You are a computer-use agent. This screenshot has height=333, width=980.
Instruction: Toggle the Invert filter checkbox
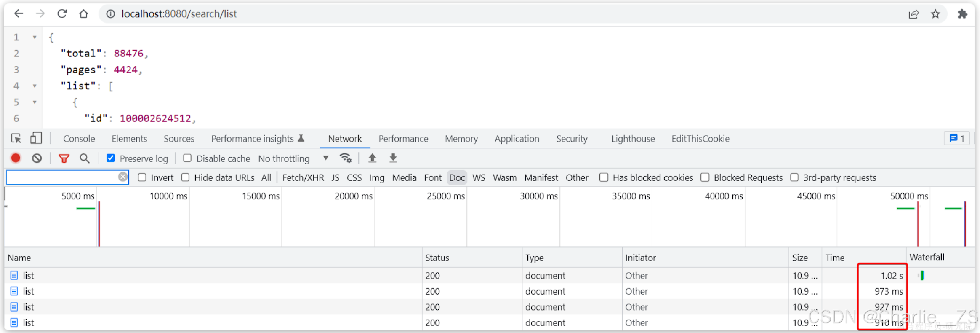(x=142, y=177)
